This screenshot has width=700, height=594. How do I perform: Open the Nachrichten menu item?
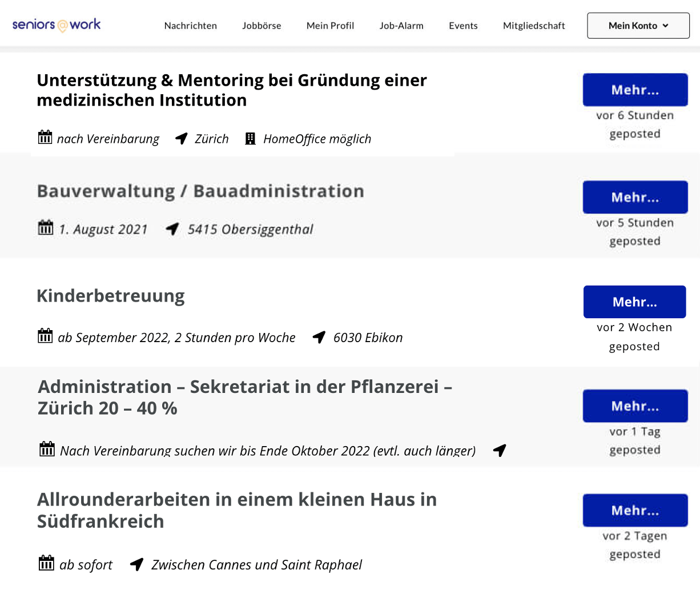[x=191, y=26]
